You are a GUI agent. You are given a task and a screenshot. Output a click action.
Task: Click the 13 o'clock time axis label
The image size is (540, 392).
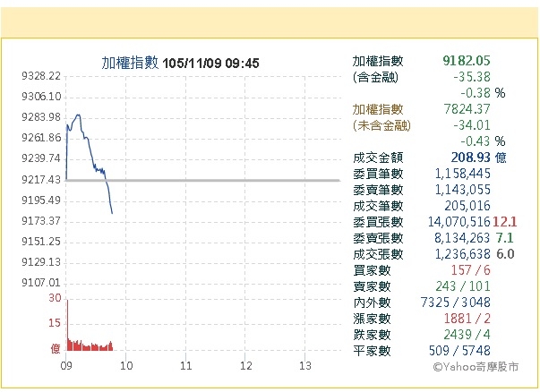pos(305,365)
